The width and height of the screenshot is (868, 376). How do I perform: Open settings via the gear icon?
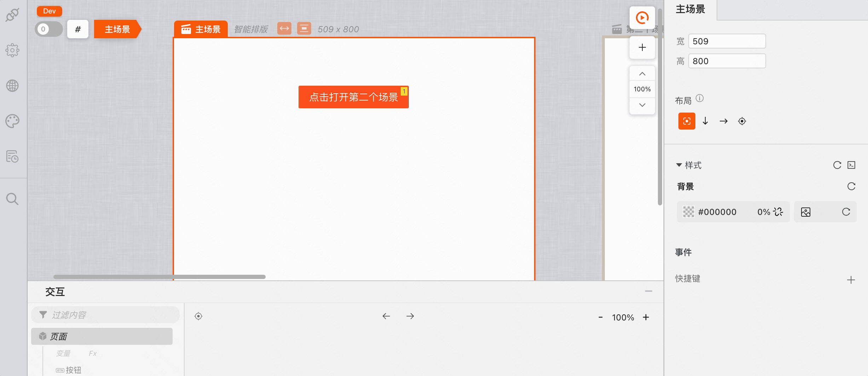tap(13, 50)
